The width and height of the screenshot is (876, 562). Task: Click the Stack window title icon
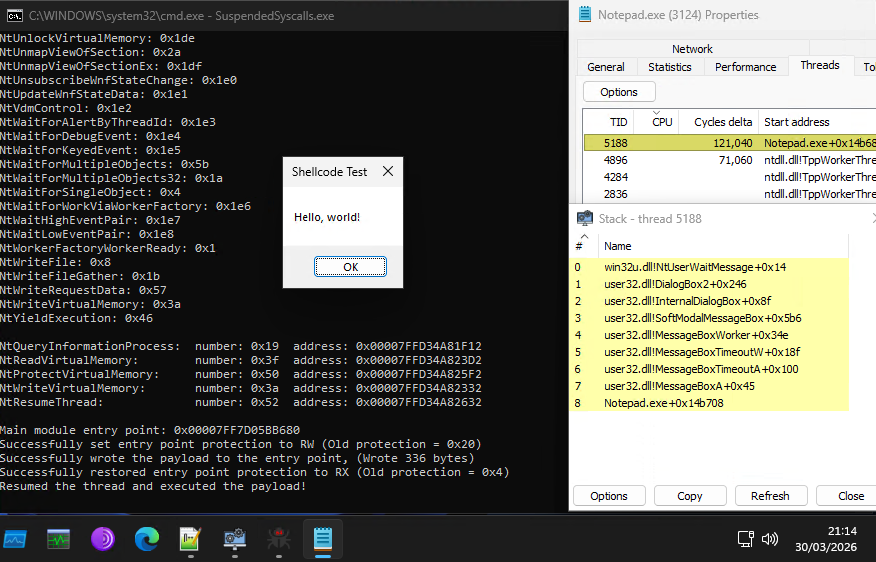(585, 218)
